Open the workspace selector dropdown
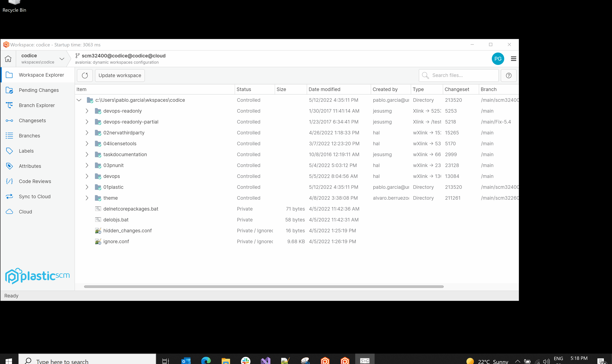The height and width of the screenshot is (364, 612). pyautogui.click(x=62, y=59)
